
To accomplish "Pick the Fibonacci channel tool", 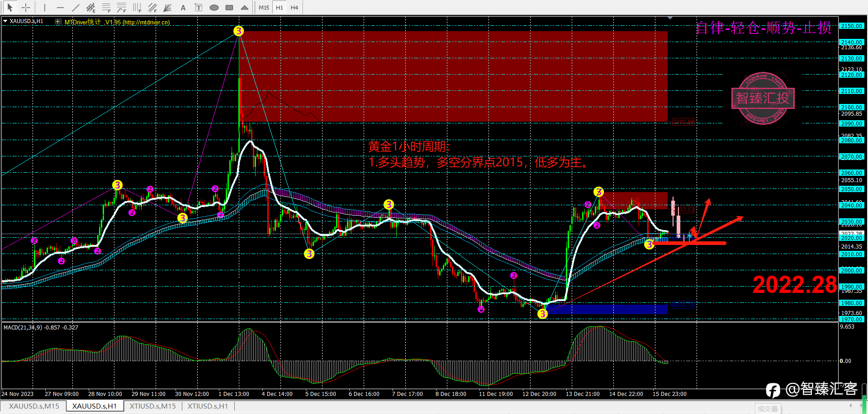I will pos(152,7).
